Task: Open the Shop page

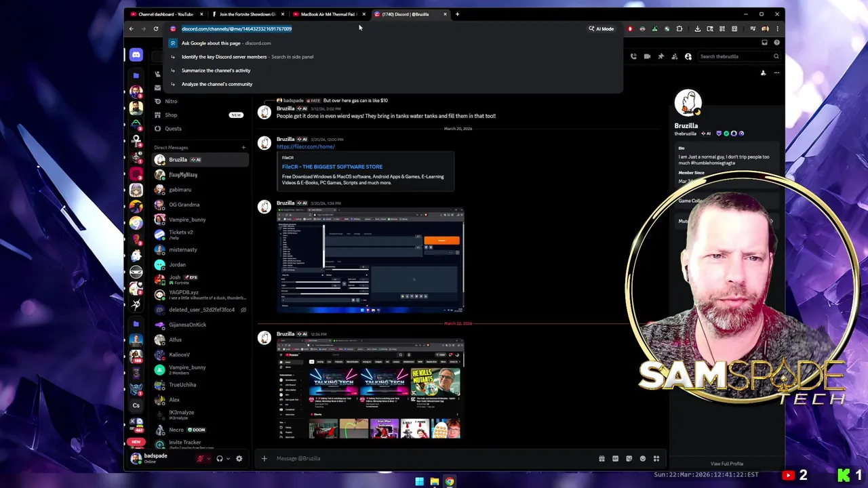Action: [x=199, y=115]
